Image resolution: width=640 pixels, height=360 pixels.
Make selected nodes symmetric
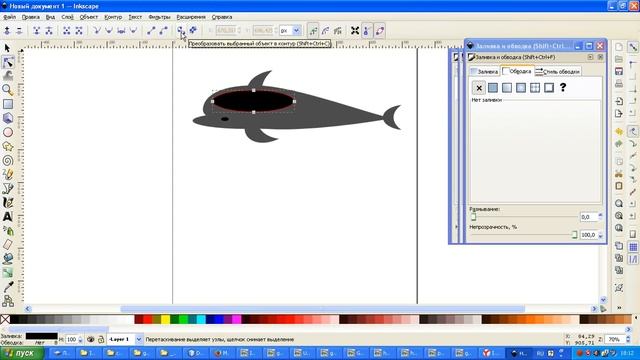click(x=121, y=31)
